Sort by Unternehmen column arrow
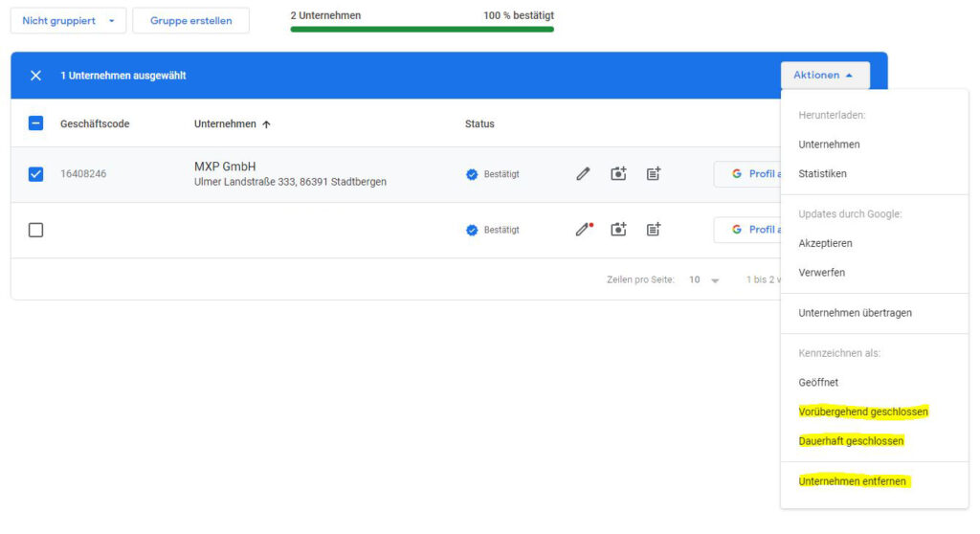 coord(266,124)
